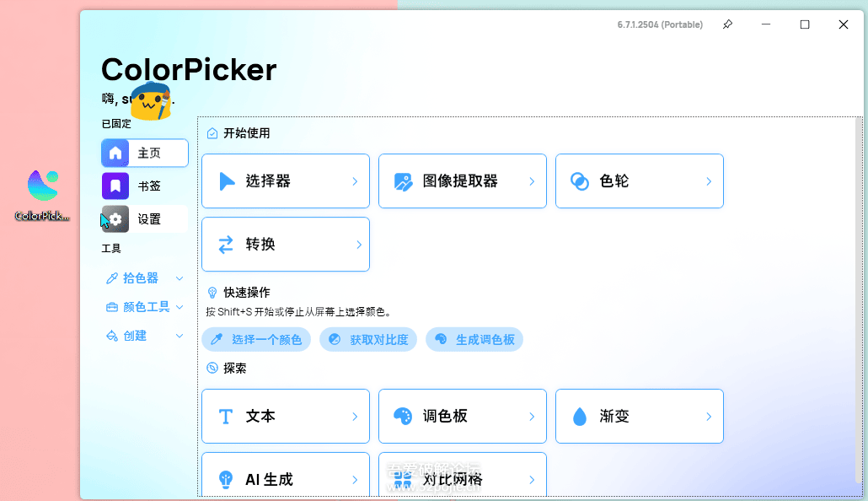Open the 图像提取器 image extractor
The width and height of the screenshot is (868, 501).
[462, 180]
